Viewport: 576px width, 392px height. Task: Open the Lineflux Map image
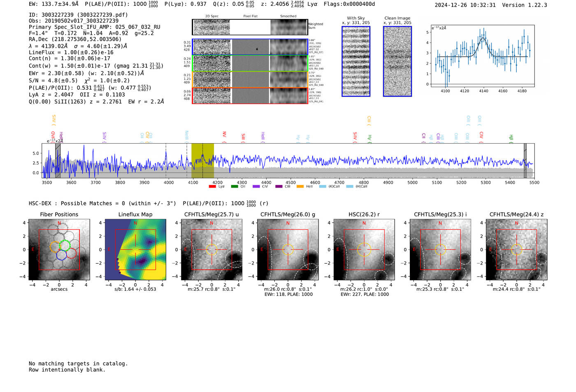(135, 250)
